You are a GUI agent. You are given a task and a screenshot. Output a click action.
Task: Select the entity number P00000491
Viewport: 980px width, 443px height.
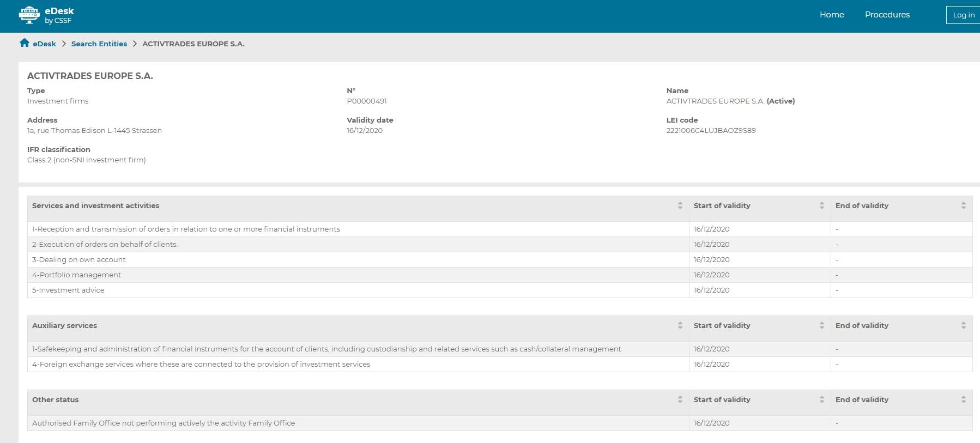point(367,101)
